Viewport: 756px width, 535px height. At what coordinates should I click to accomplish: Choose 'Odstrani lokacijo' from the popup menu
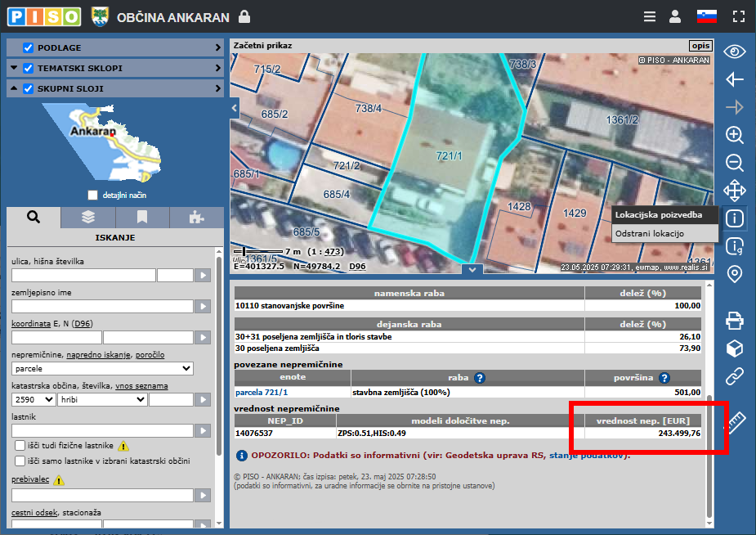(650, 234)
